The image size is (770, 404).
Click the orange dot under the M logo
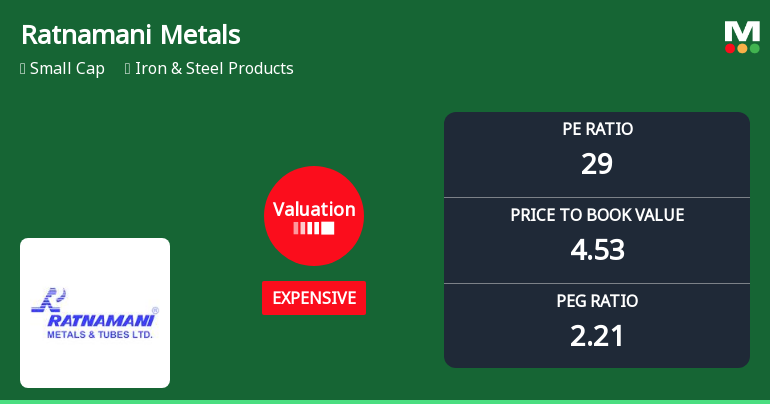coord(742,48)
